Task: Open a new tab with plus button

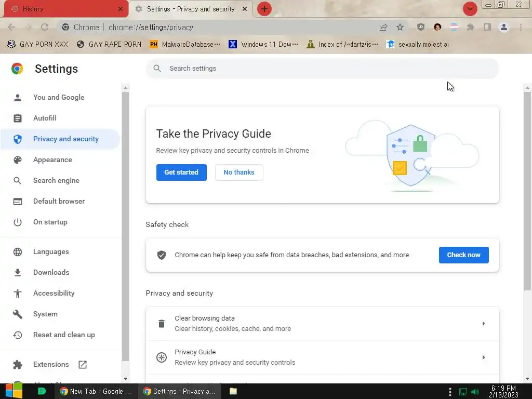Action: pos(264,9)
